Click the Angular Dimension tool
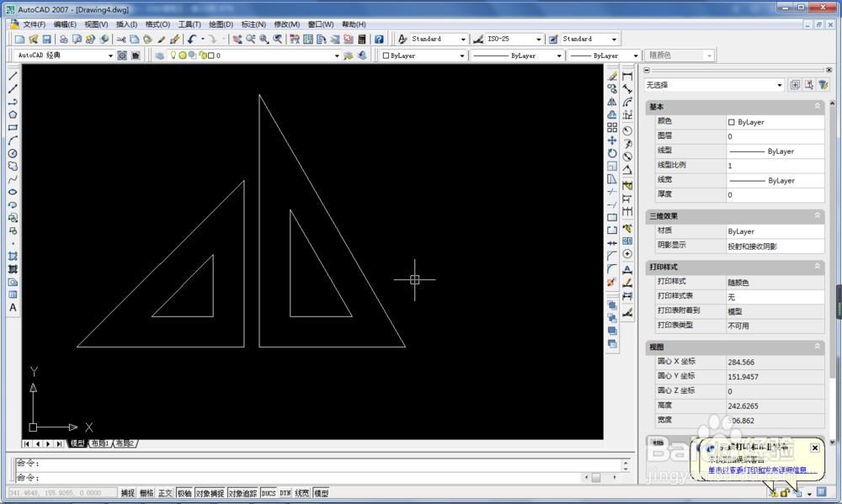The image size is (842, 504). tap(627, 170)
